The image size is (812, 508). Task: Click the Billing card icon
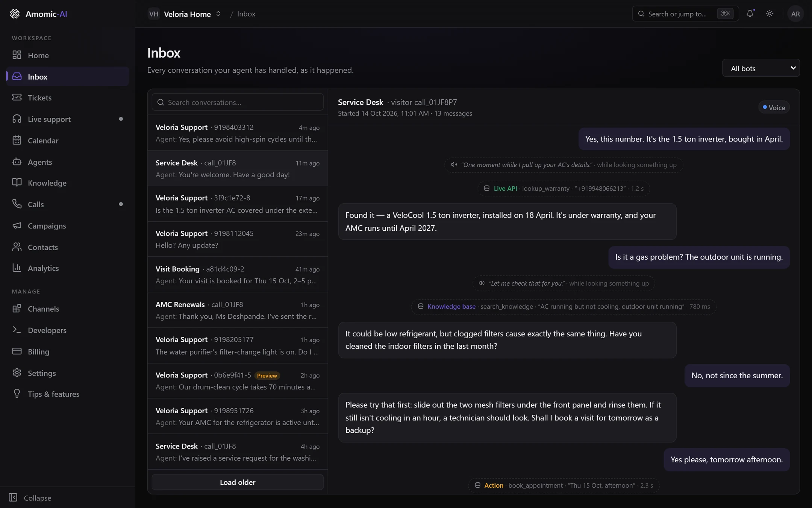coord(17,351)
